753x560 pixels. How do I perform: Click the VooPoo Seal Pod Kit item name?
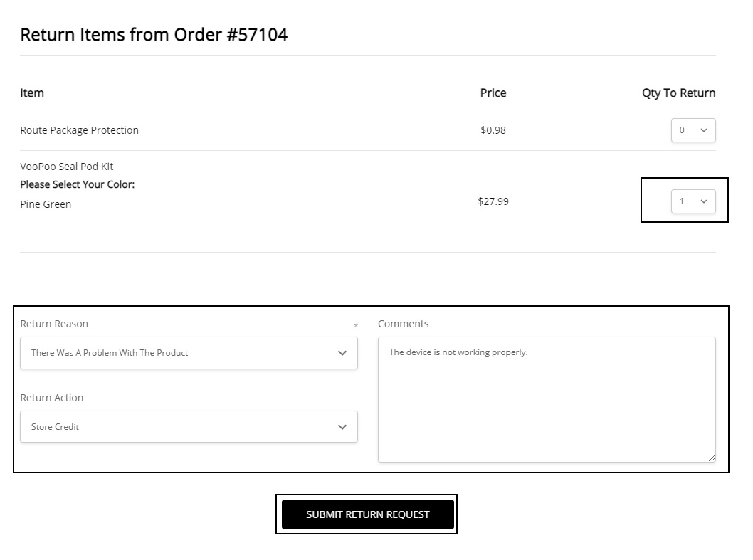[67, 167]
